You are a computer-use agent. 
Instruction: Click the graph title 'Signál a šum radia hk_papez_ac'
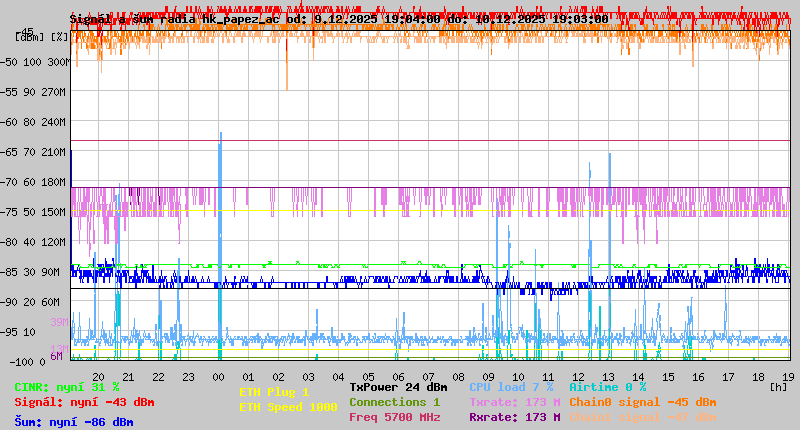click(174, 19)
